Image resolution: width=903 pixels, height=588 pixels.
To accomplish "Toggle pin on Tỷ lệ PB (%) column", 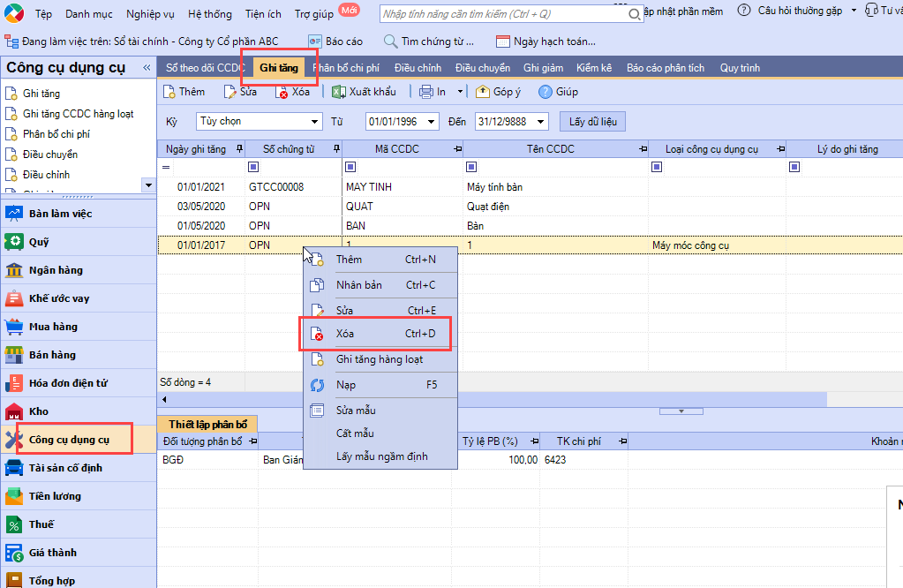I will [x=534, y=441].
